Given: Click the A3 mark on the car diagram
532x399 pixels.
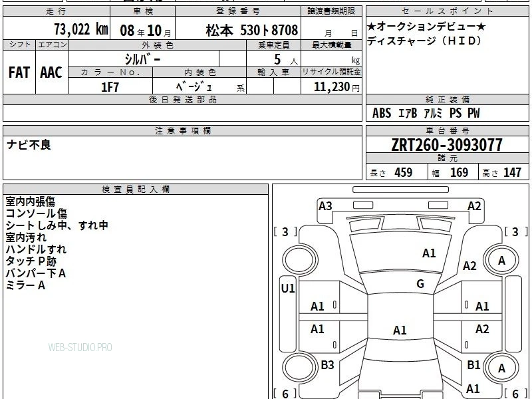Looking at the screenshot, I should pyautogui.click(x=325, y=206).
